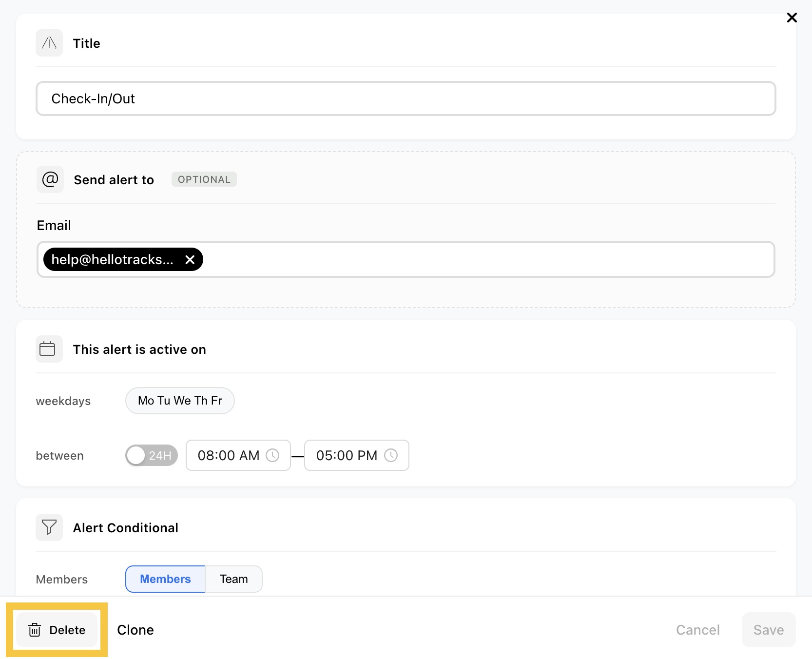Screen dimensions: 812x659
Task: Click the funnel Alert Conditional icon
Action: click(x=49, y=527)
